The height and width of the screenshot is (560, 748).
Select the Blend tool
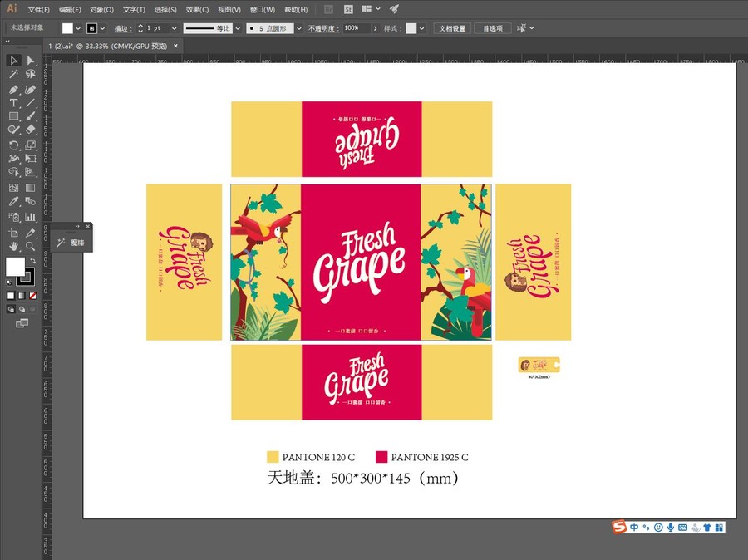pos(31,201)
